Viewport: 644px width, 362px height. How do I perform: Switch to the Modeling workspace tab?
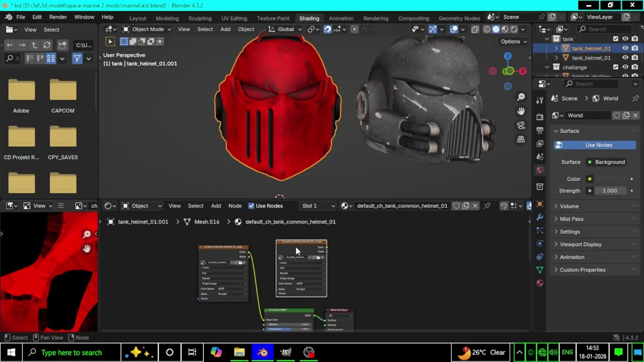[x=167, y=18]
